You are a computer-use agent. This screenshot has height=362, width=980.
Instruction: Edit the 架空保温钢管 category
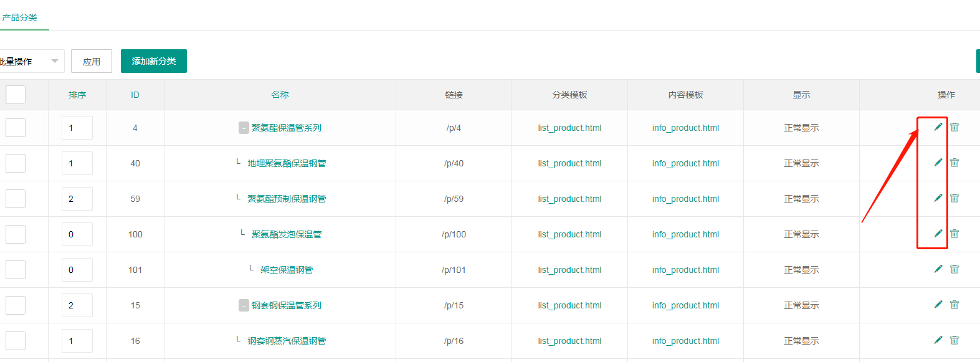click(x=938, y=269)
